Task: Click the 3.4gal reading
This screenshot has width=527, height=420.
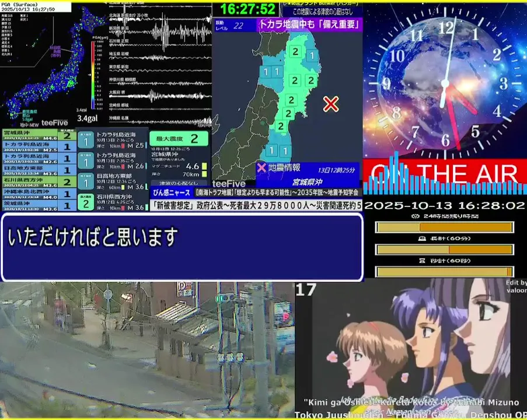Action: tap(87, 118)
